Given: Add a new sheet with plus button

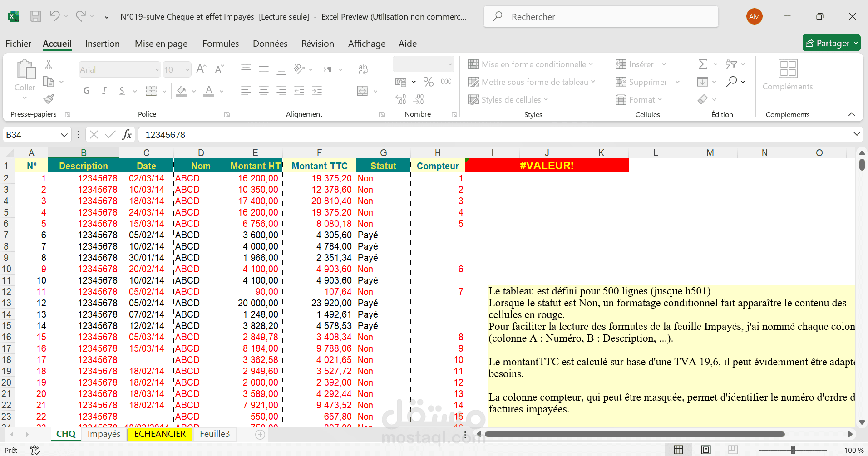Looking at the screenshot, I should pos(260,435).
